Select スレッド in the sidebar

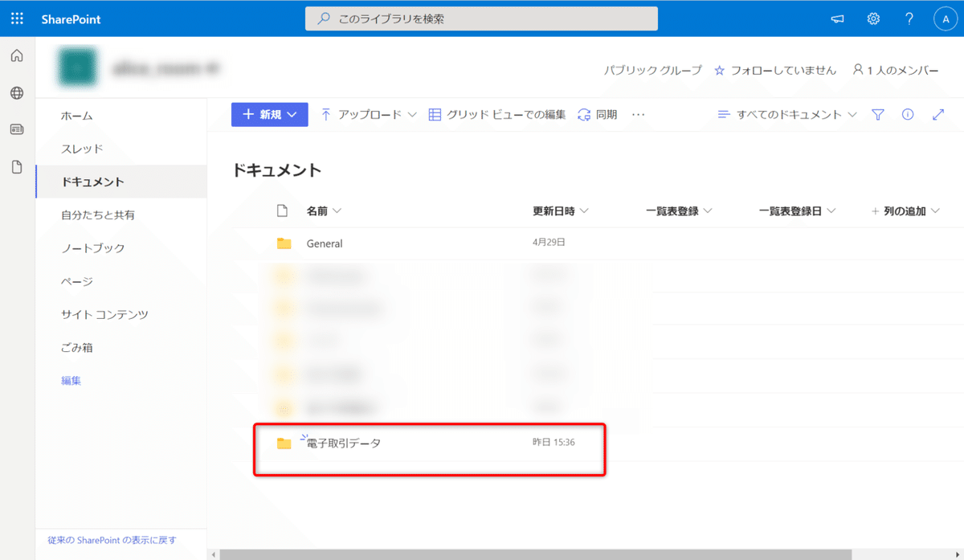80,150
